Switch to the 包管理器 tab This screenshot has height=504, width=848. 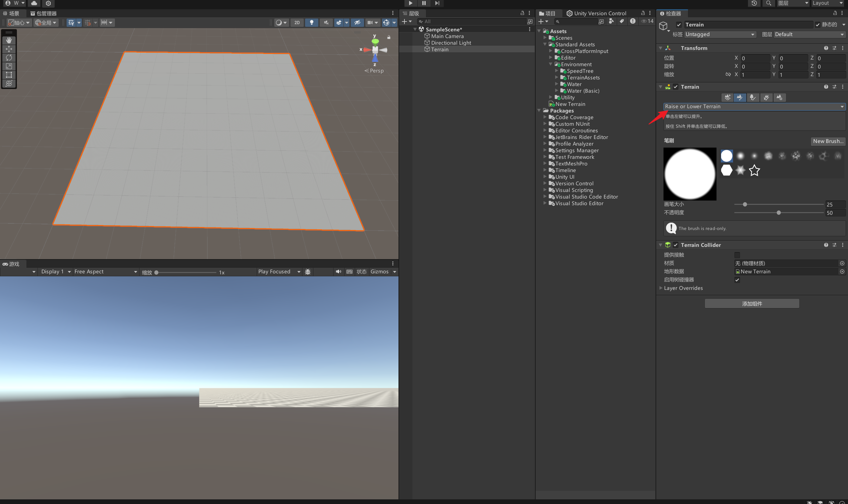coord(43,13)
